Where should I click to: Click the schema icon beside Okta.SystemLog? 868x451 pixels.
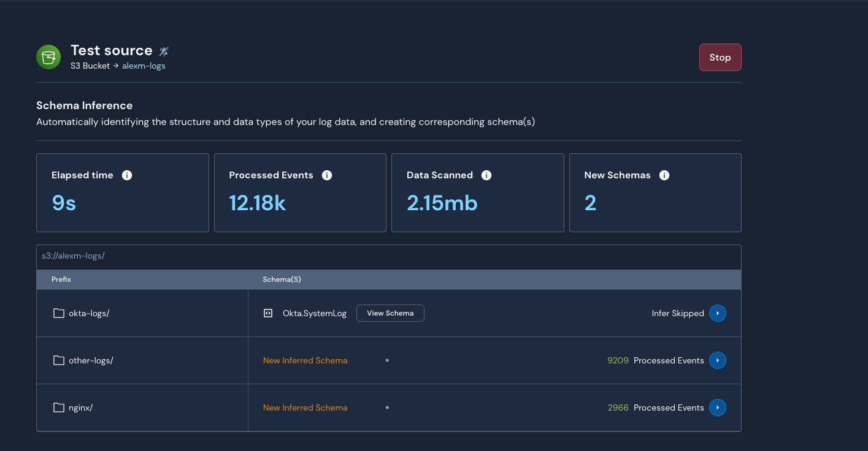coord(268,313)
